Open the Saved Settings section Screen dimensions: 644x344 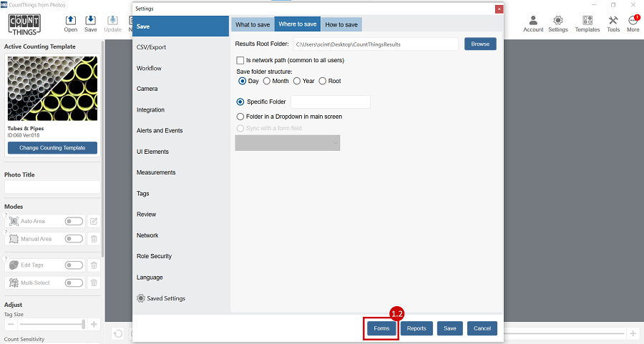coord(165,298)
